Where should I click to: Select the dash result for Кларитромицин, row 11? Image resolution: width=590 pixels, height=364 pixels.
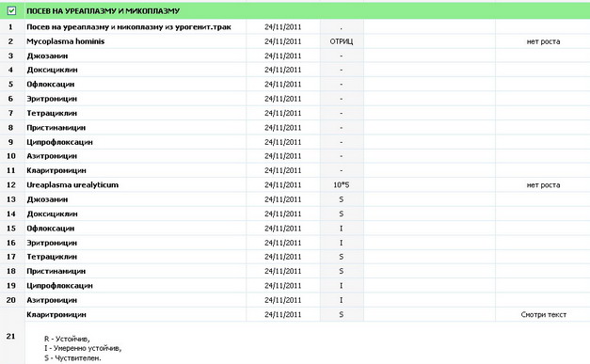342,170
